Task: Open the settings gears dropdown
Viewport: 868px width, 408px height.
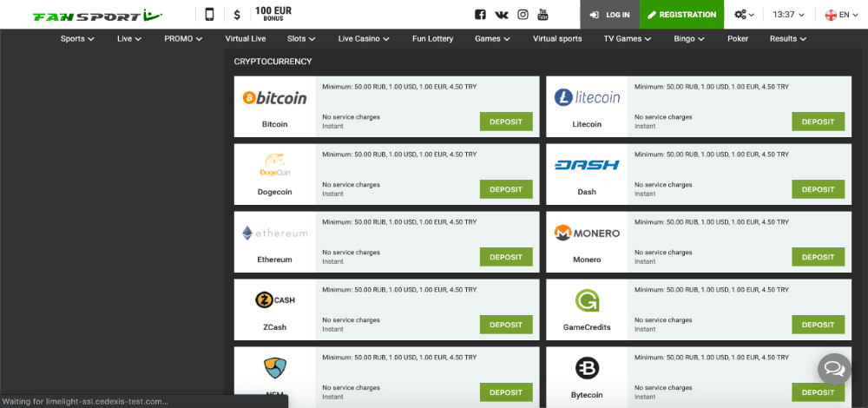Action: click(744, 15)
